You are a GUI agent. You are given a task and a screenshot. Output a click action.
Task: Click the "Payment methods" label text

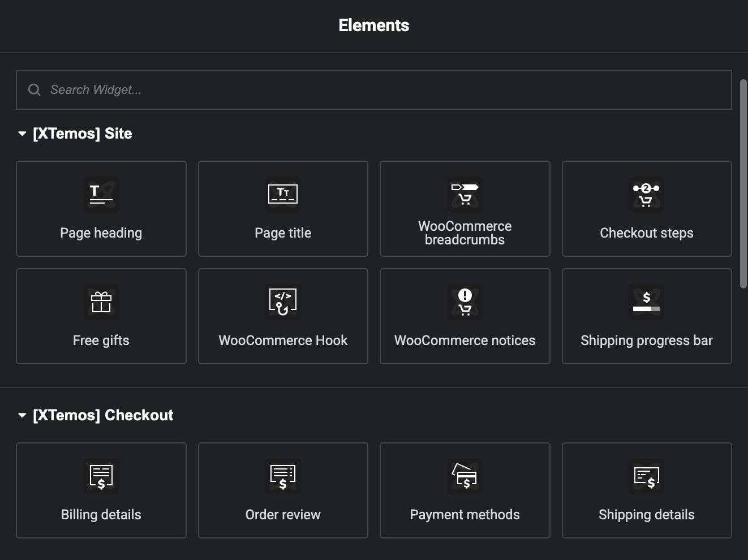pos(465,515)
